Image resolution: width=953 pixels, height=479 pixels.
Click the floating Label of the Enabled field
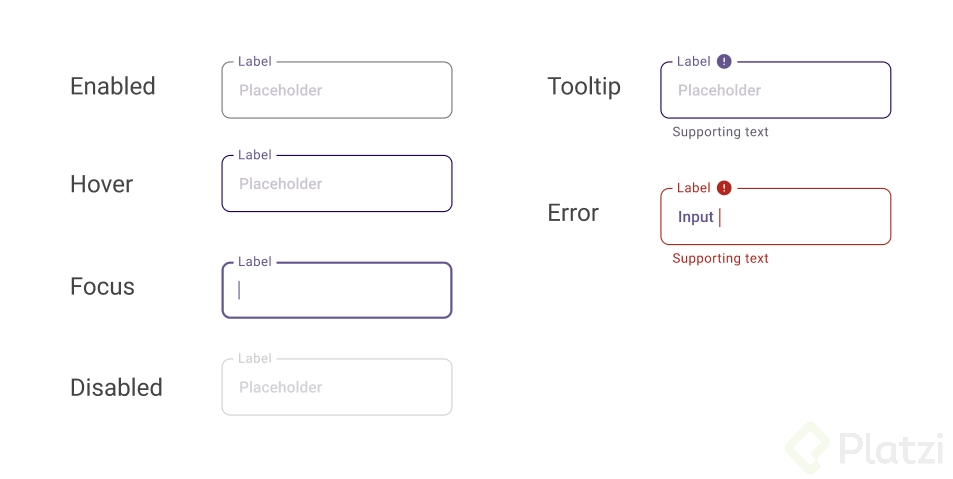[x=255, y=62]
